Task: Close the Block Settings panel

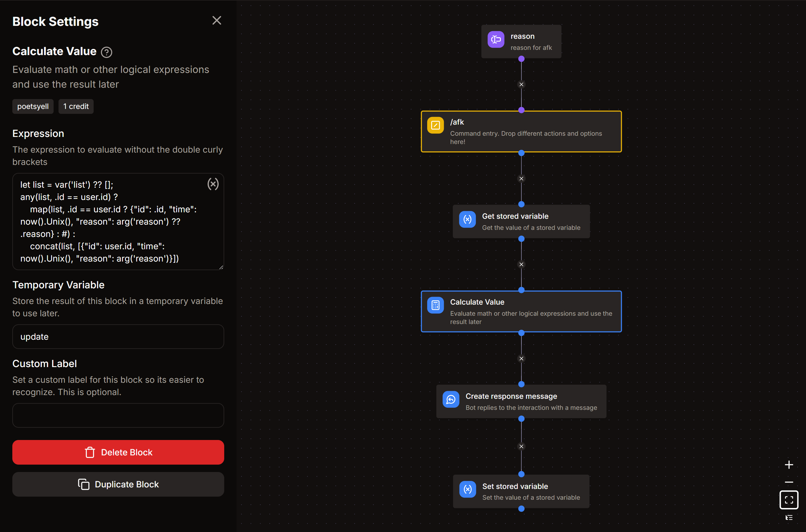Action: (217, 21)
